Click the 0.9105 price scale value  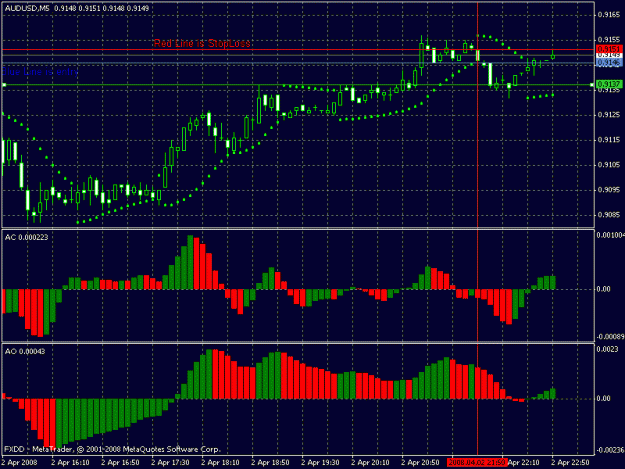tap(609, 165)
